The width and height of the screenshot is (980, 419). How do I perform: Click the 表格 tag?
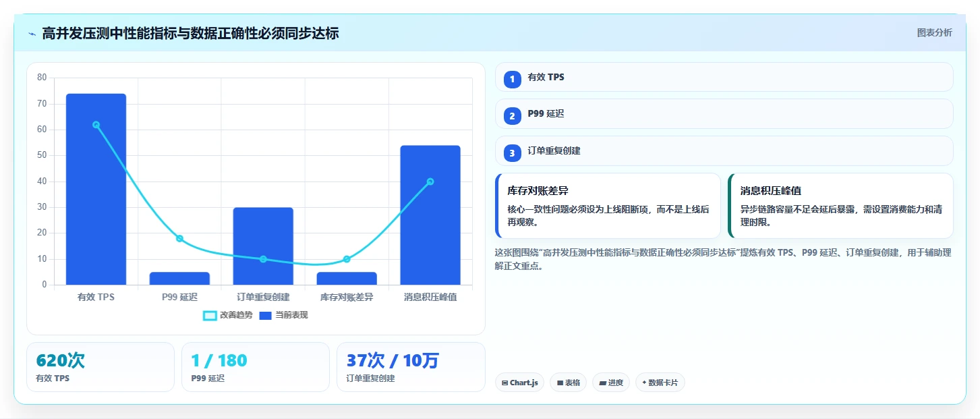tap(568, 383)
